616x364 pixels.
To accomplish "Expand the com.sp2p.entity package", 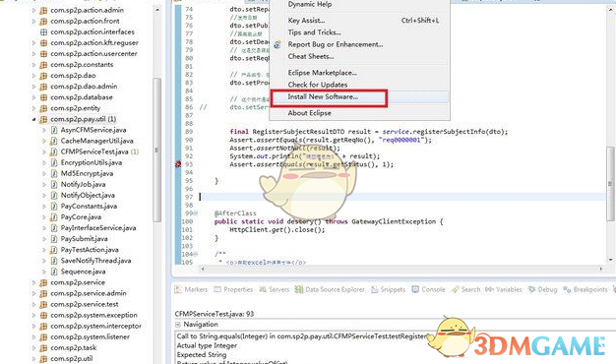I will click(x=33, y=108).
